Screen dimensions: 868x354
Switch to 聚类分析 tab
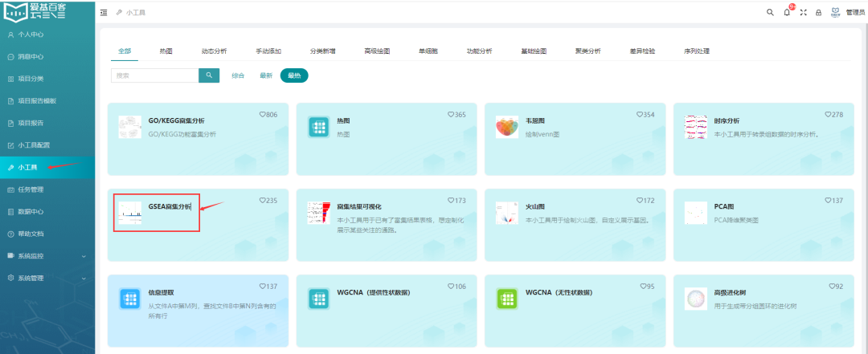pyautogui.click(x=588, y=51)
